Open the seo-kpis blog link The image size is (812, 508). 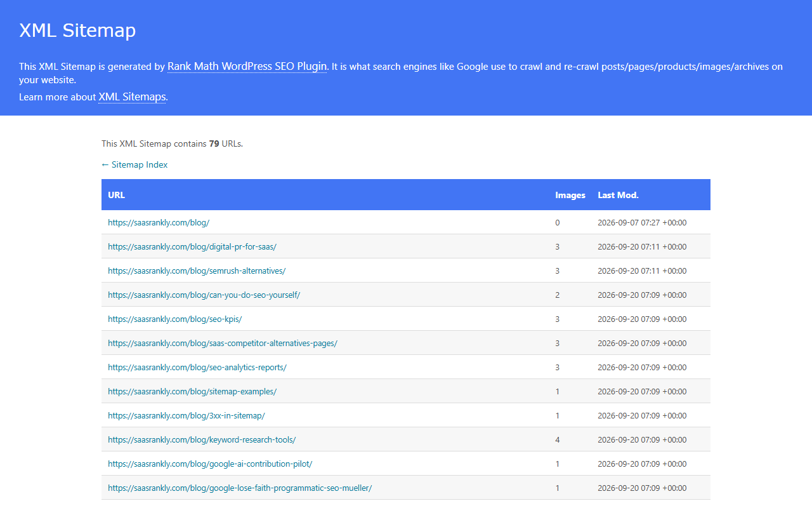coord(174,319)
